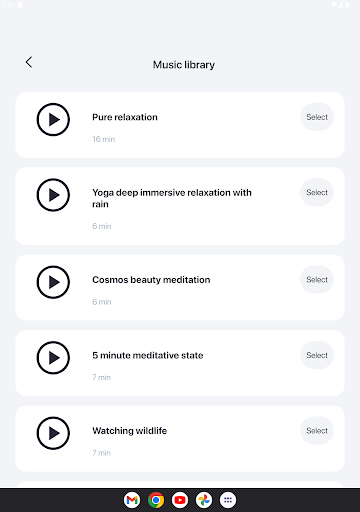The image size is (360, 512).
Task: Open Chrome from the taskbar
Action: 156,500
